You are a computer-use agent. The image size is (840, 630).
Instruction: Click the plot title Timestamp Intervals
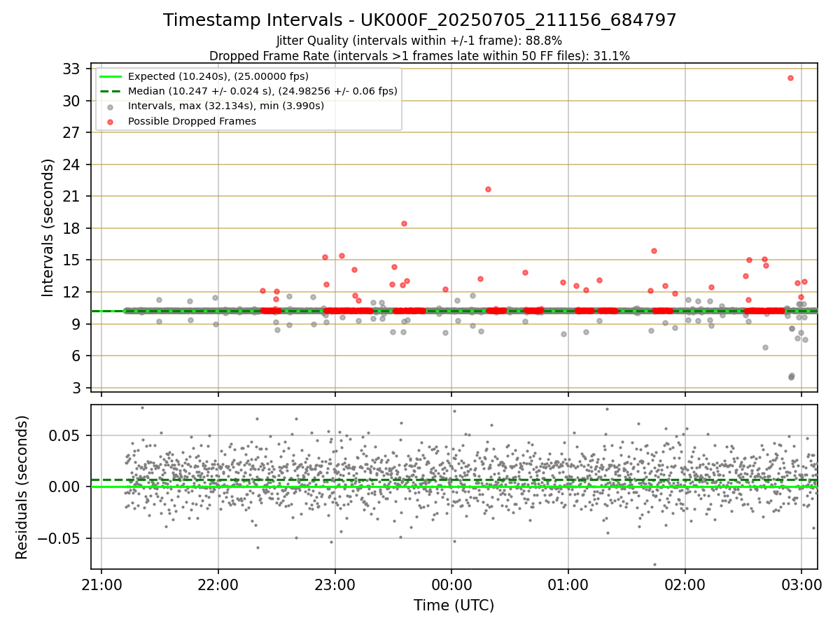420,20
